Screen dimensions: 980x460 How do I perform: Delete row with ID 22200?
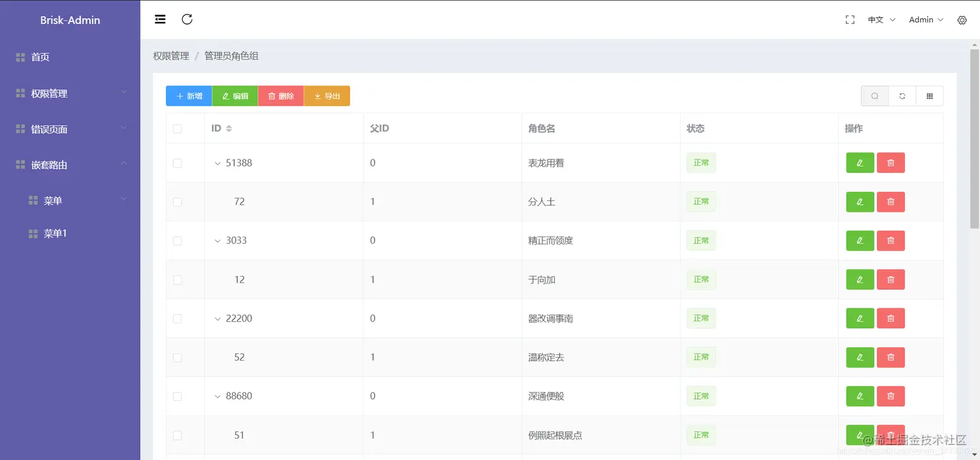coord(891,319)
